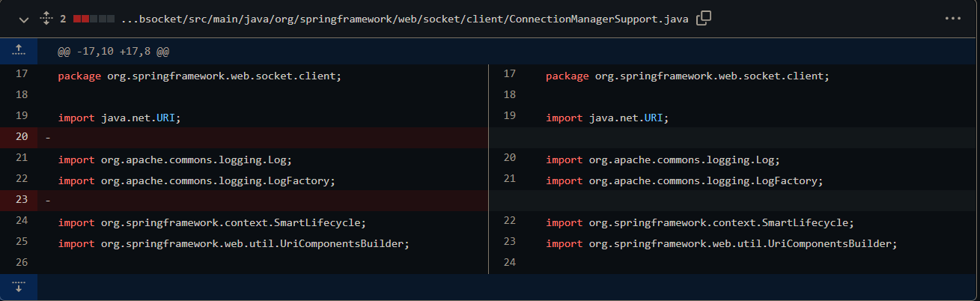Click the hunk header @@ -17,10 +17,8 @@

pyautogui.click(x=113, y=52)
